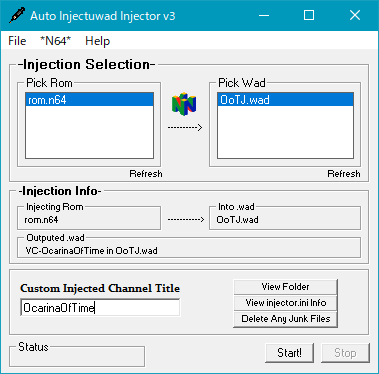
Task: Open the *N64* menu
Action: tap(55, 41)
